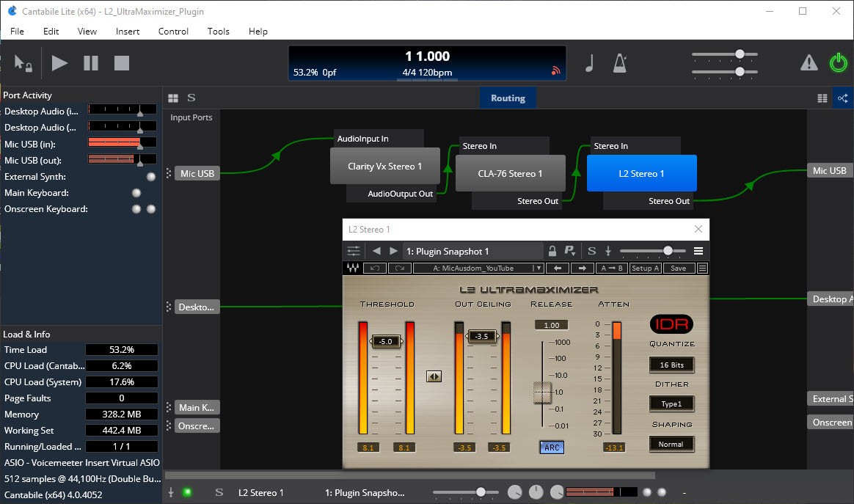Start playback with the Play button
The image size is (854, 504).
pos(59,63)
